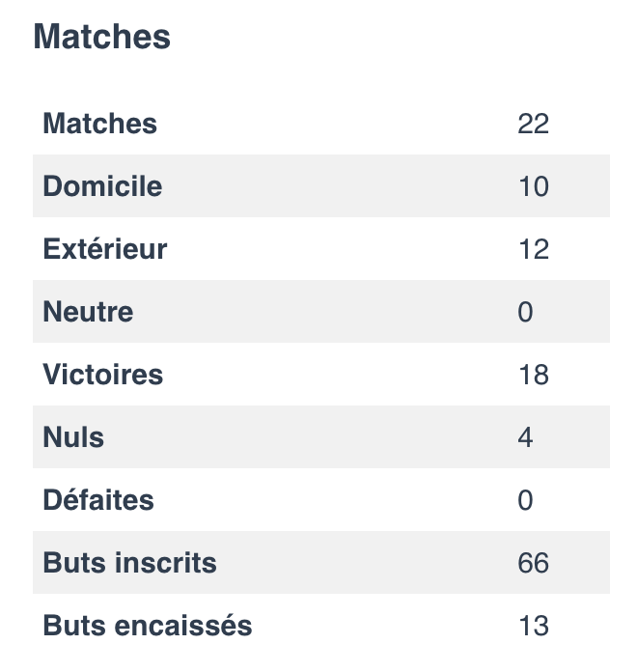Select the Domicile value 10
Screen dimensions: 637x672
533,186
